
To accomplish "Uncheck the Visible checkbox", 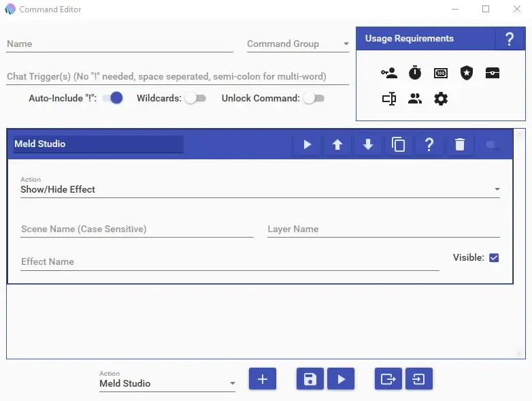I will (494, 257).
